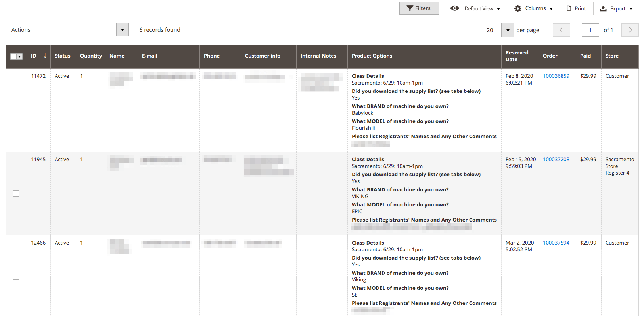
Task: Open record ID 12466
Action: pyautogui.click(x=38, y=243)
